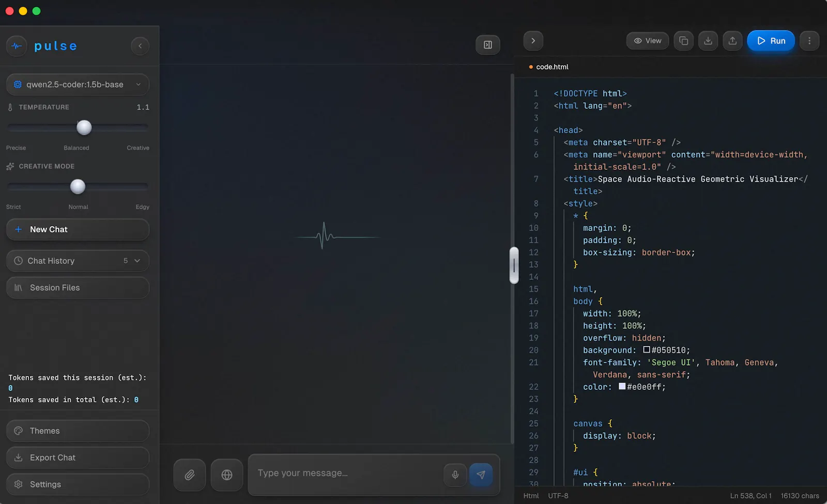Expand the Chat History list
The width and height of the screenshot is (827, 504).
78,261
